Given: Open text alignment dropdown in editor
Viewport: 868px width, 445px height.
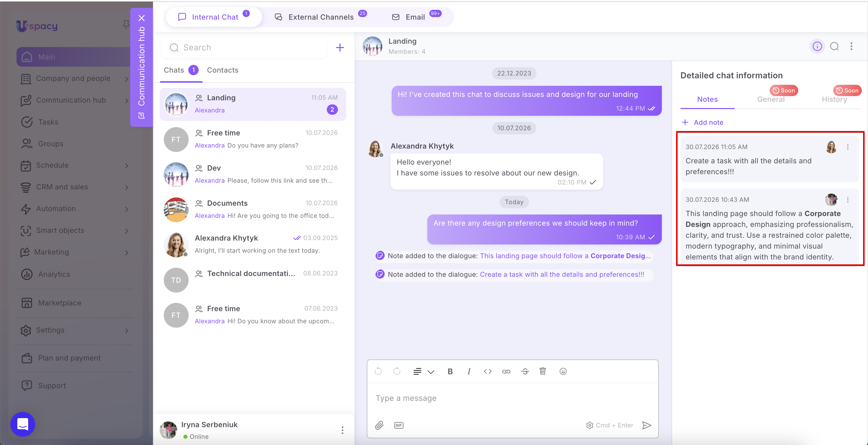Looking at the screenshot, I should point(424,371).
